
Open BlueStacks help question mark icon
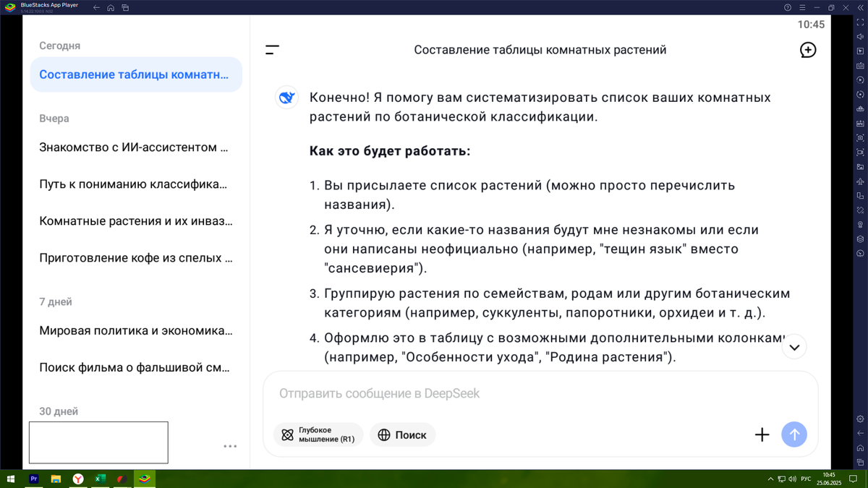788,7
